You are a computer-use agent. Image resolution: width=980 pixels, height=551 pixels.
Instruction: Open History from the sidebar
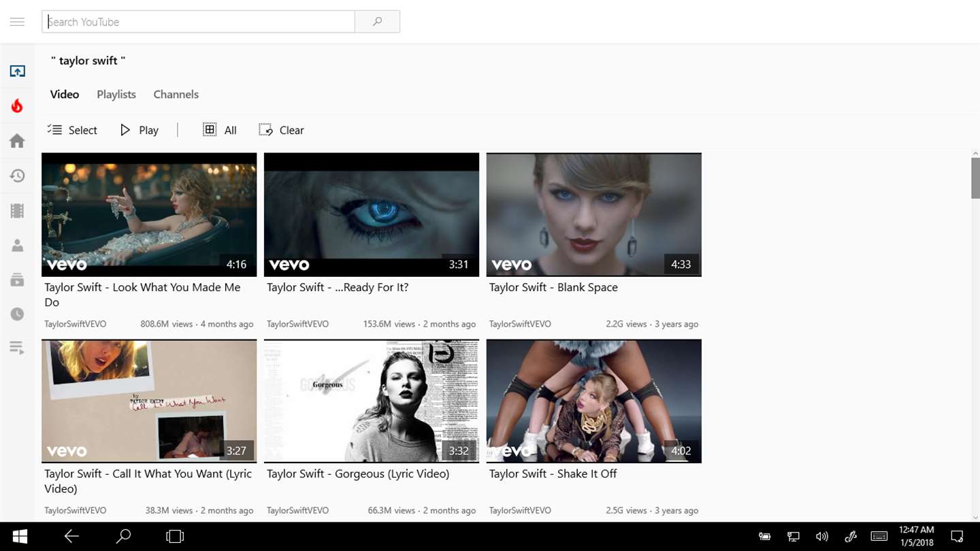(17, 176)
